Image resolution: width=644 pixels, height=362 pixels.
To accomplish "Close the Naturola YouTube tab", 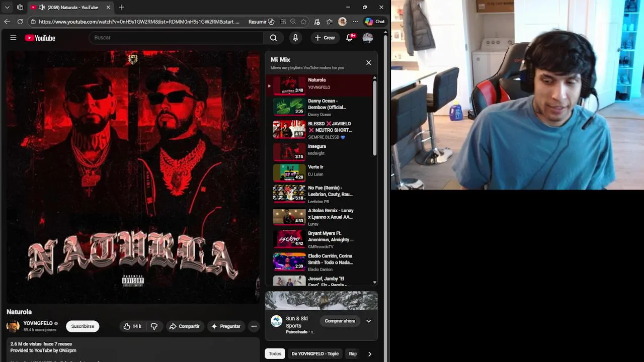I will pyautogui.click(x=108, y=8).
